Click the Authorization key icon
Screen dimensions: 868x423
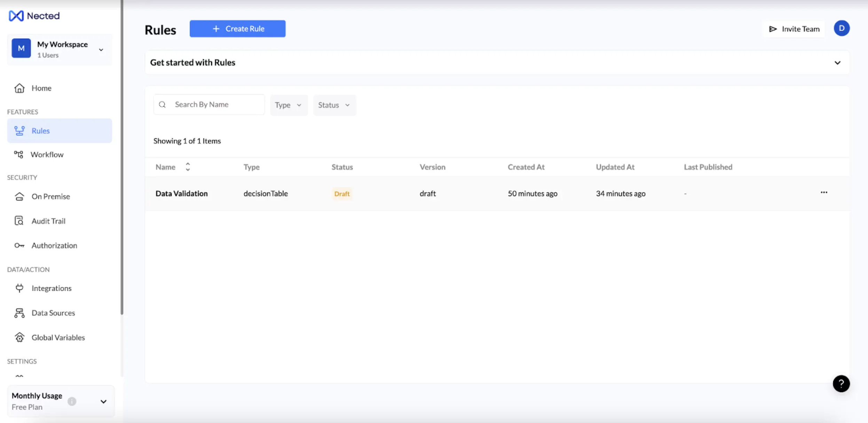tap(19, 246)
